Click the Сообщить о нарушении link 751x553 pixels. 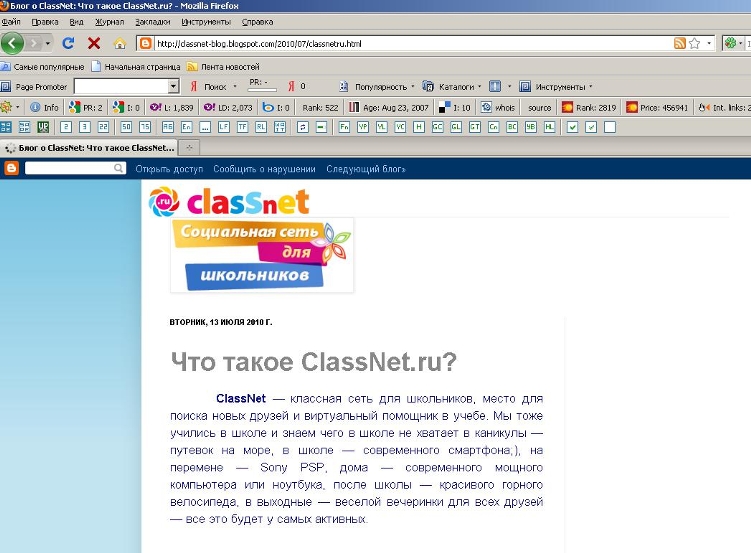[x=264, y=169]
